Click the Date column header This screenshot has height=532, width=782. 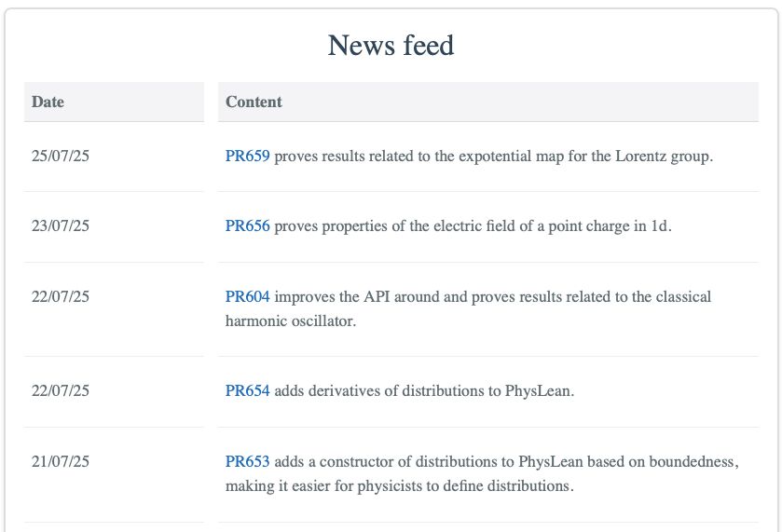tap(114, 102)
